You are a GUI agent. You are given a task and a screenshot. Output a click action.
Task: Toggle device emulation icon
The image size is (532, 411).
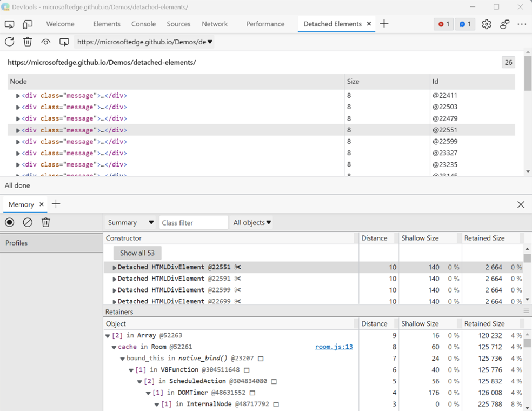pyautogui.click(x=28, y=24)
